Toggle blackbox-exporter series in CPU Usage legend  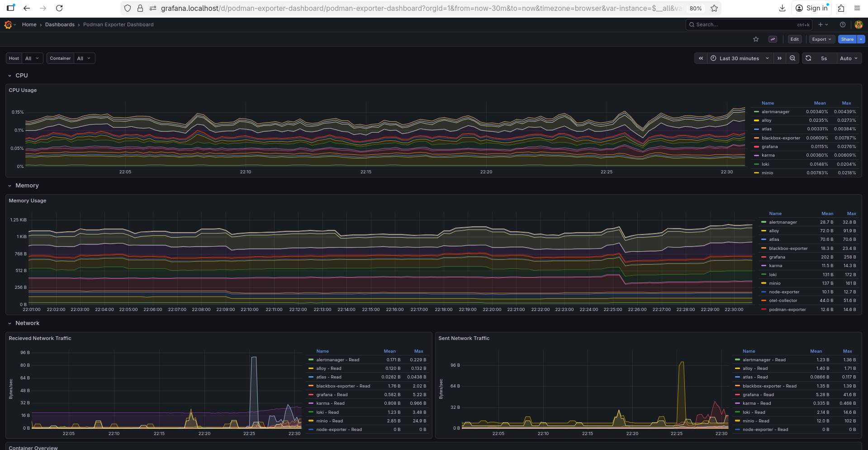point(781,138)
